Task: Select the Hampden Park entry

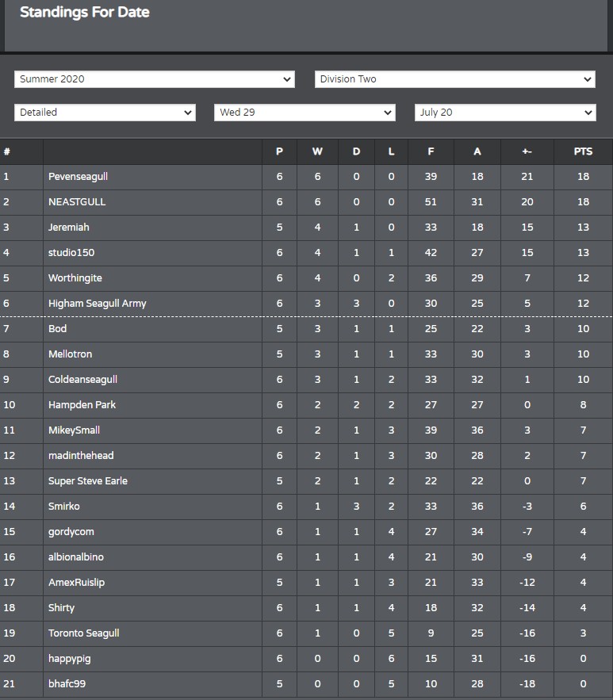Action: point(82,405)
